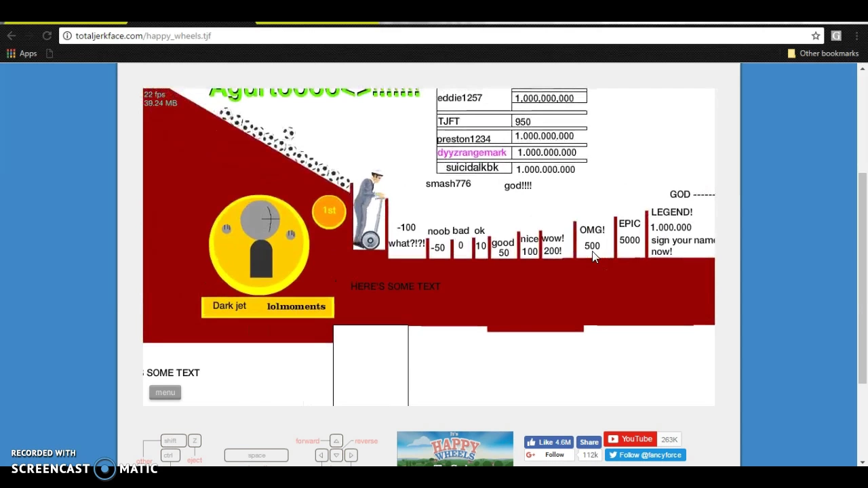Click the yellow keyhole trophy circle
The image size is (868, 488).
259,244
